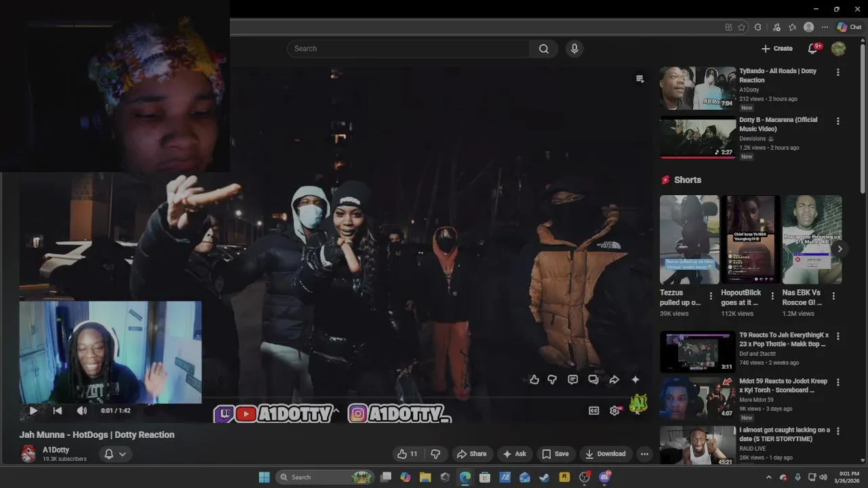Image resolution: width=868 pixels, height=488 pixels.
Task: Open the queue icon at video top right
Action: pyautogui.click(x=639, y=79)
